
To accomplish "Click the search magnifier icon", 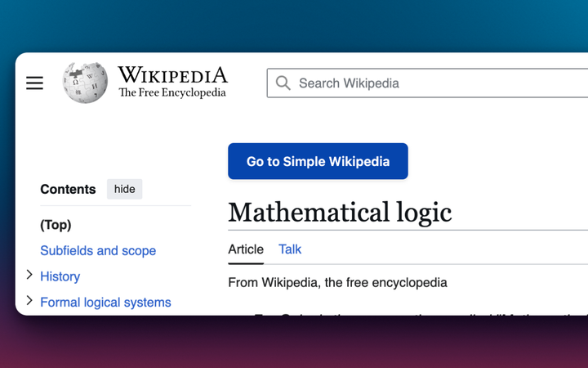I will point(283,83).
